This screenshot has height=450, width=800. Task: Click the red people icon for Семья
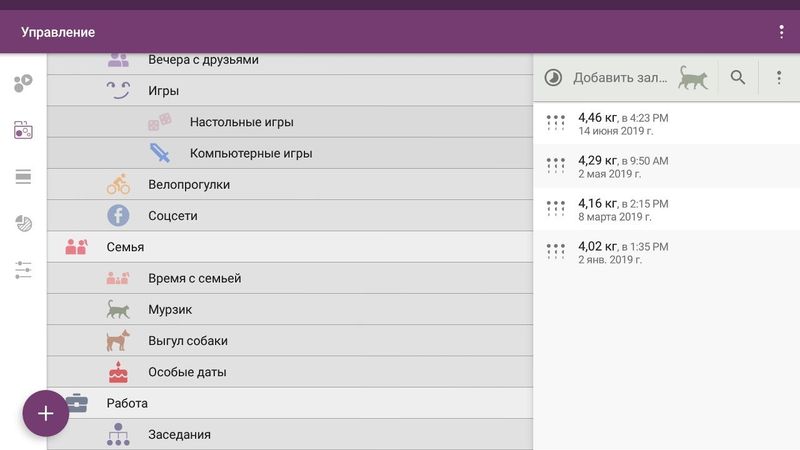coord(76,246)
